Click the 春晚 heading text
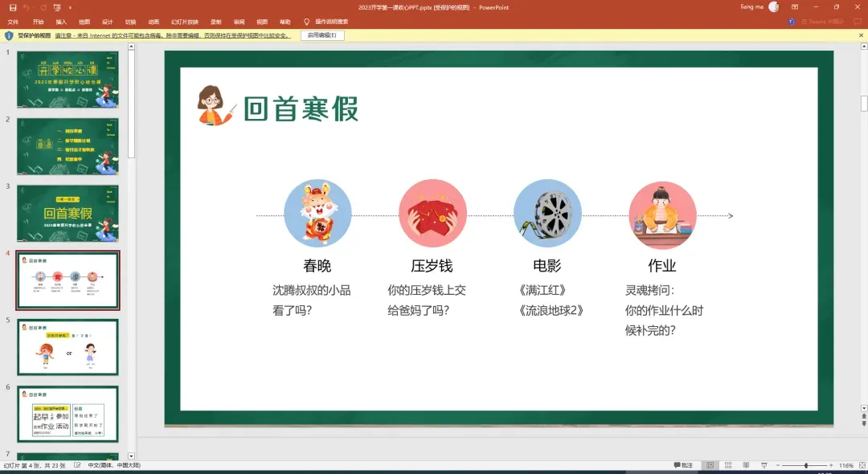The height and width of the screenshot is (474, 868). tap(317, 266)
